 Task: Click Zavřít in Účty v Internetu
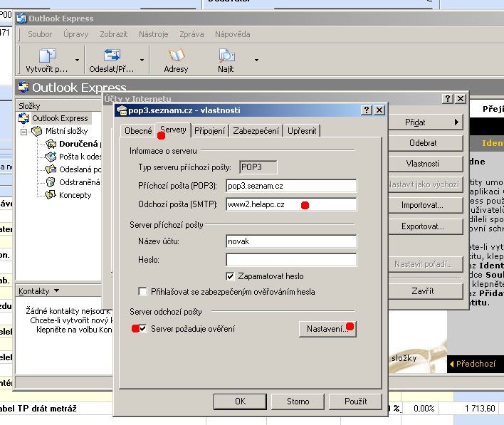(x=426, y=291)
